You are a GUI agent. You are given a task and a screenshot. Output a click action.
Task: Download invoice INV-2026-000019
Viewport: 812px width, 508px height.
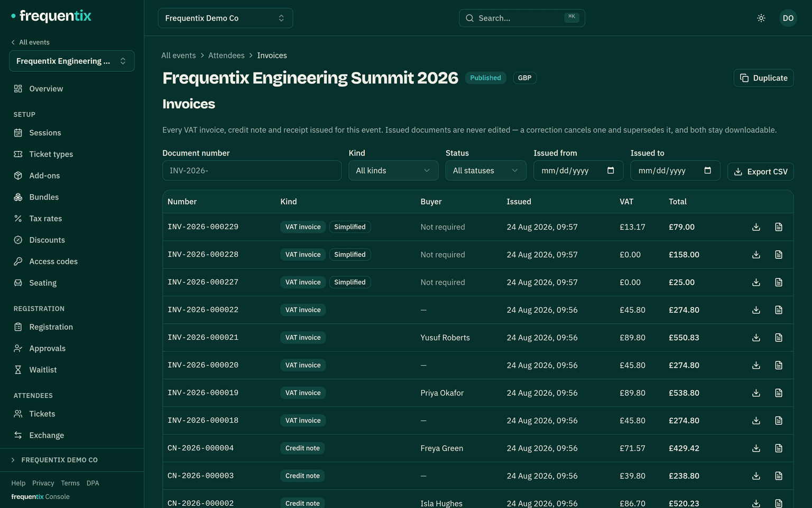[756, 393]
